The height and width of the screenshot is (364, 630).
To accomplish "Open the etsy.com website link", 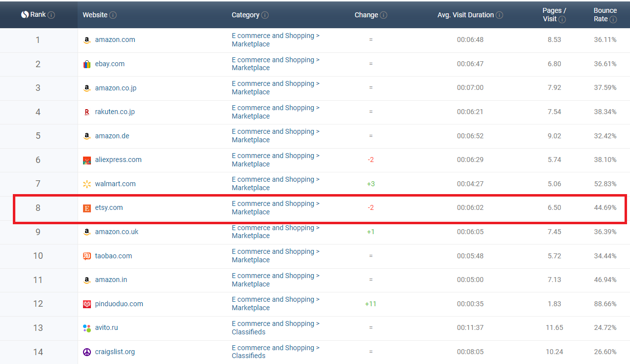I will click(109, 207).
